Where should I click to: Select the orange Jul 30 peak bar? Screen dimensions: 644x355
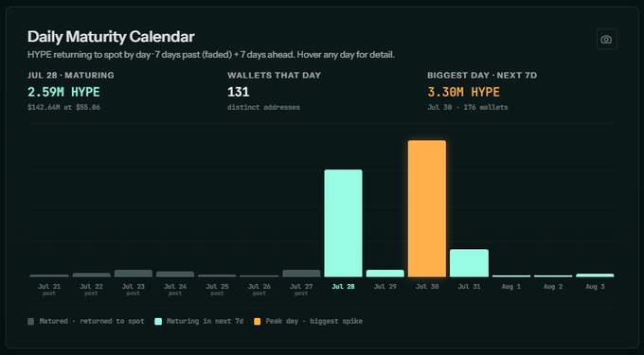[x=427, y=208]
